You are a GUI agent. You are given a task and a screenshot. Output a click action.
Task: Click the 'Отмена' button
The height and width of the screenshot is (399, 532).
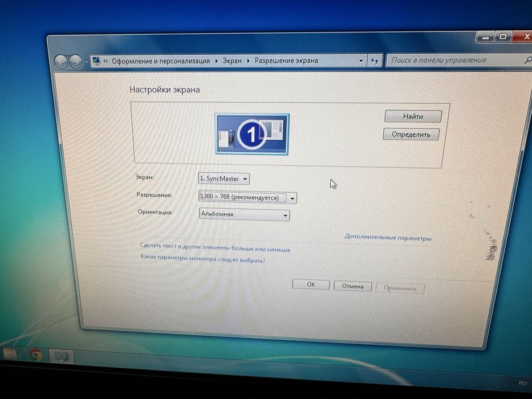click(x=352, y=286)
